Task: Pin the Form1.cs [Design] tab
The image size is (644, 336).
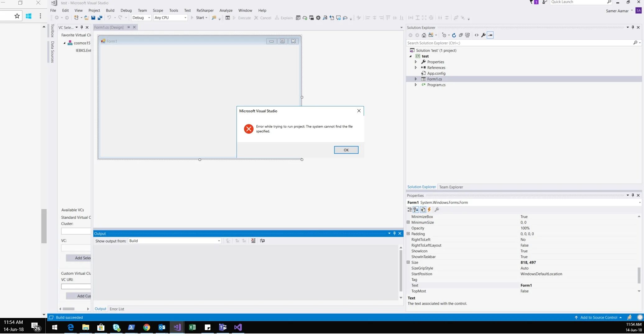Action: point(128,27)
